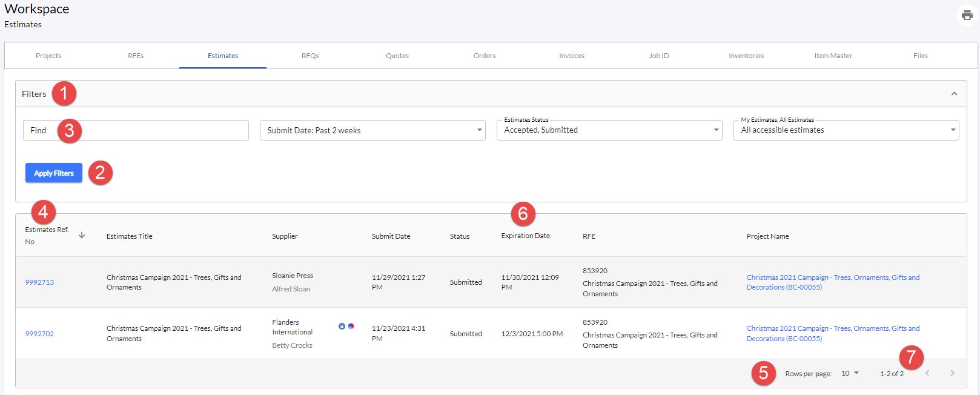This screenshot has height=395, width=980.
Task: Collapse the Filters panel chevron
Action: pyautogui.click(x=954, y=94)
